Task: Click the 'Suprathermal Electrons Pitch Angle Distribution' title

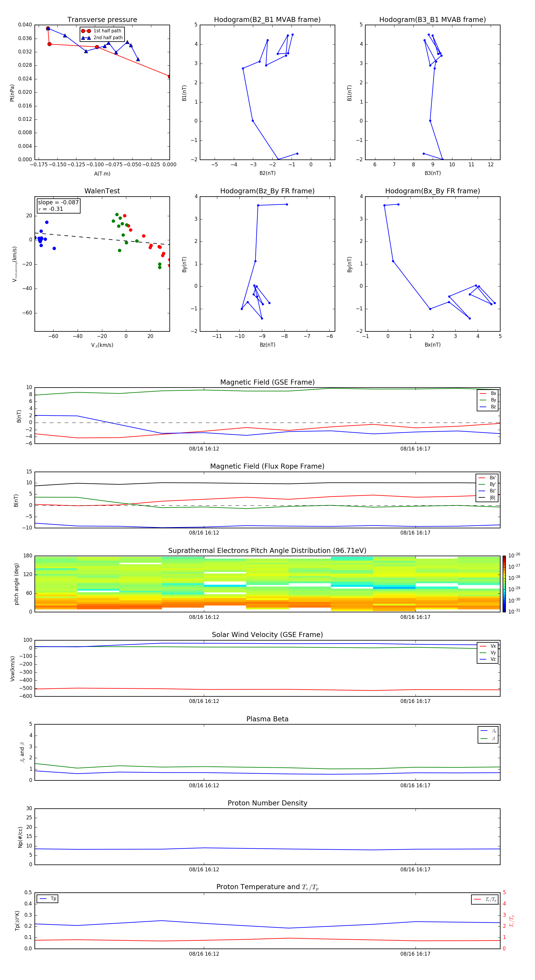Action: click(267, 551)
